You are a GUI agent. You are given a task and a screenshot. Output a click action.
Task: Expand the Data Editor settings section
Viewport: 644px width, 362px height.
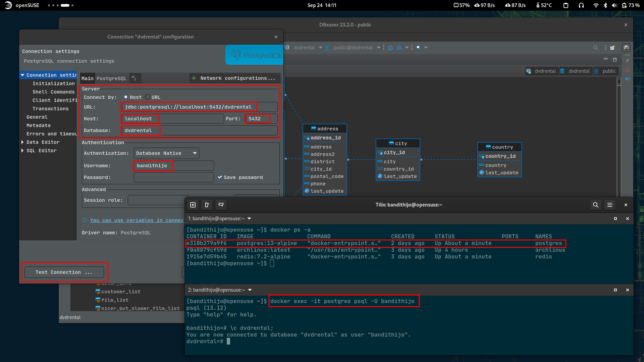[23, 142]
